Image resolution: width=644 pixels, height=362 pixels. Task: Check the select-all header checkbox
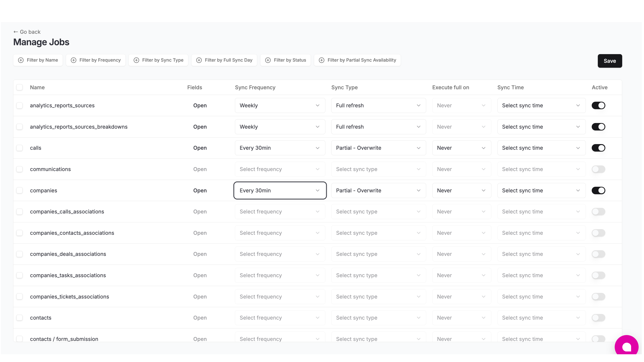pyautogui.click(x=19, y=87)
